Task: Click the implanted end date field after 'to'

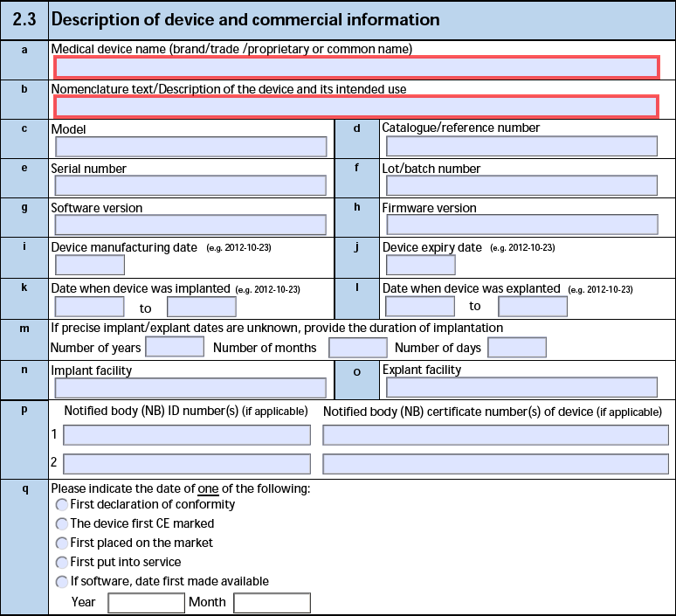Action: coord(202,307)
